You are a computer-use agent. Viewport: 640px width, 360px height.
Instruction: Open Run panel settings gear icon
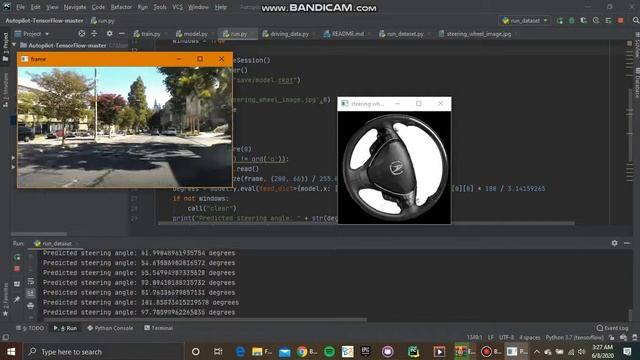click(x=615, y=243)
